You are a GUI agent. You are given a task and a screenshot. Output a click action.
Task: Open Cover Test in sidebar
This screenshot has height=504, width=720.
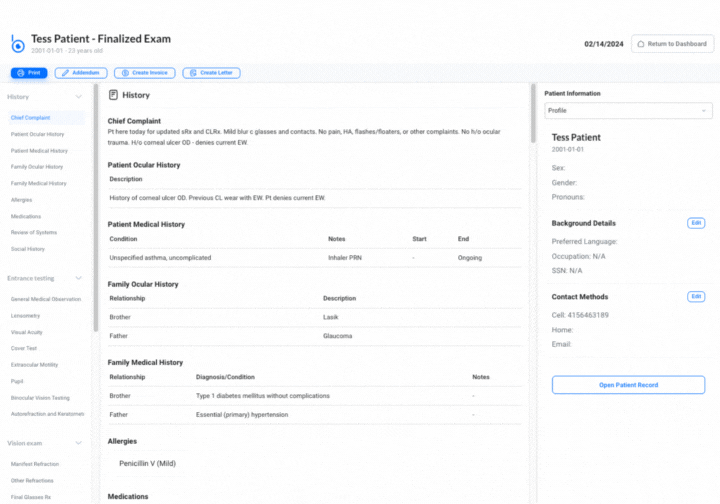(24, 348)
